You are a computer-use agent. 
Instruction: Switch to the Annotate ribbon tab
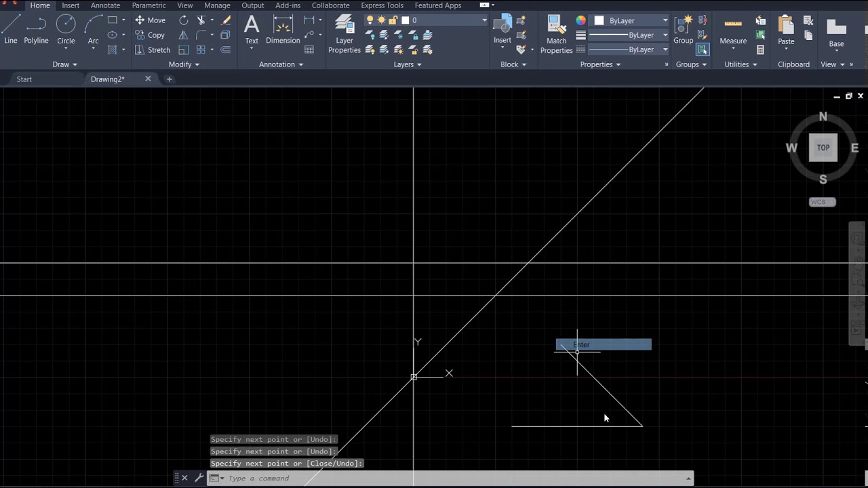(x=105, y=5)
